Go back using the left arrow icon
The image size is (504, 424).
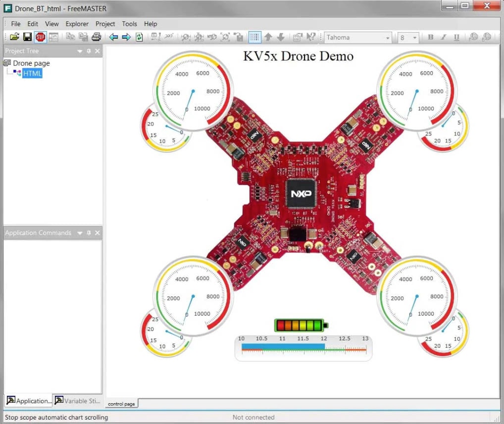(113, 37)
